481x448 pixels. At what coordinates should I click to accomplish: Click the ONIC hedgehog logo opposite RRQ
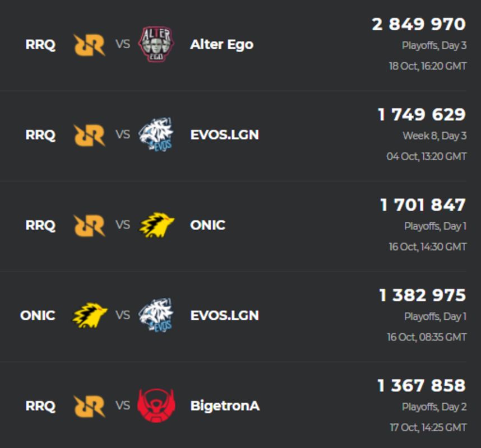point(156,225)
